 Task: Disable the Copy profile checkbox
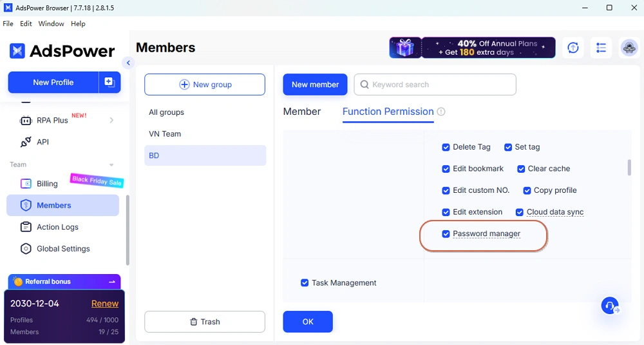click(527, 190)
